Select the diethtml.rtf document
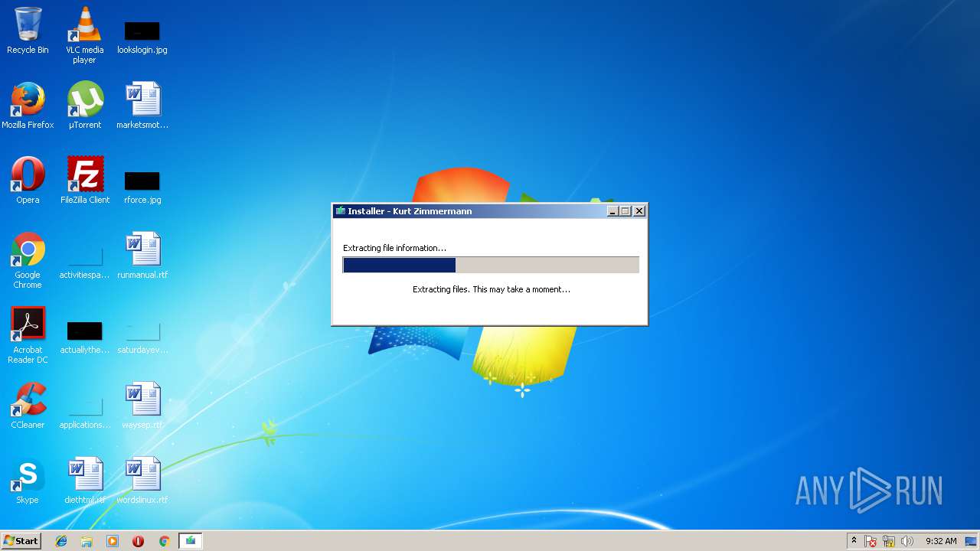980x551 pixels. click(84, 481)
